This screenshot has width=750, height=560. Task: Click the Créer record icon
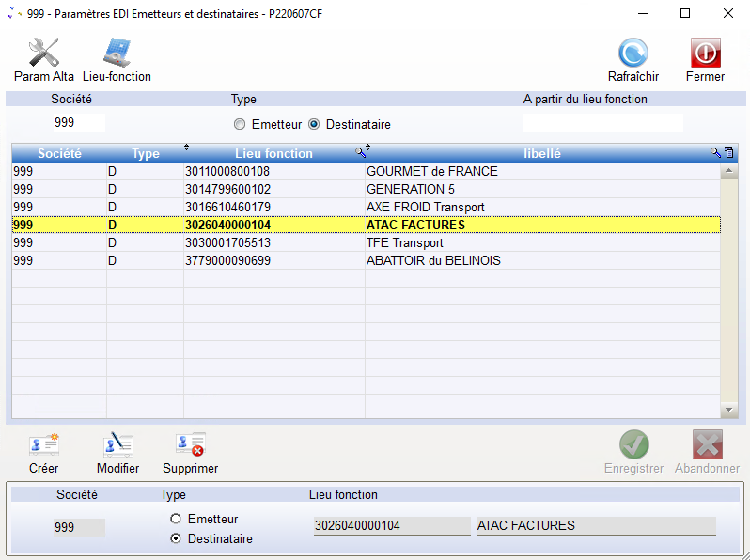pos(43,444)
